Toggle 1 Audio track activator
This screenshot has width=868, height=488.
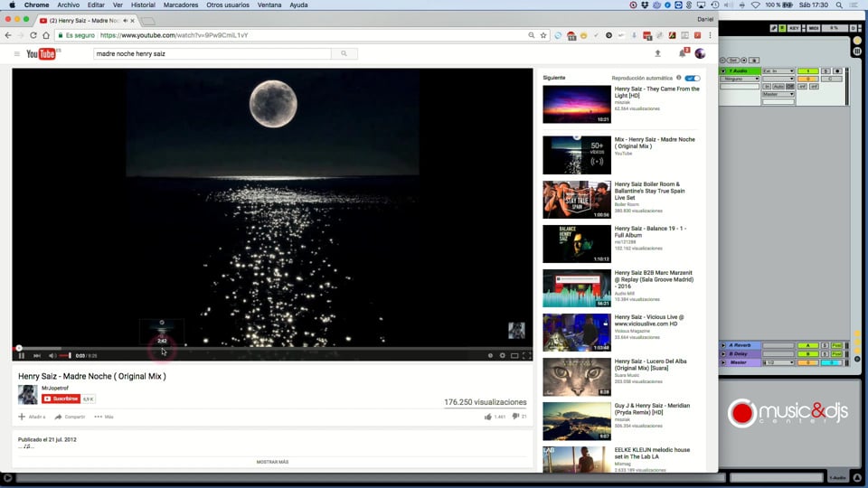(808, 71)
